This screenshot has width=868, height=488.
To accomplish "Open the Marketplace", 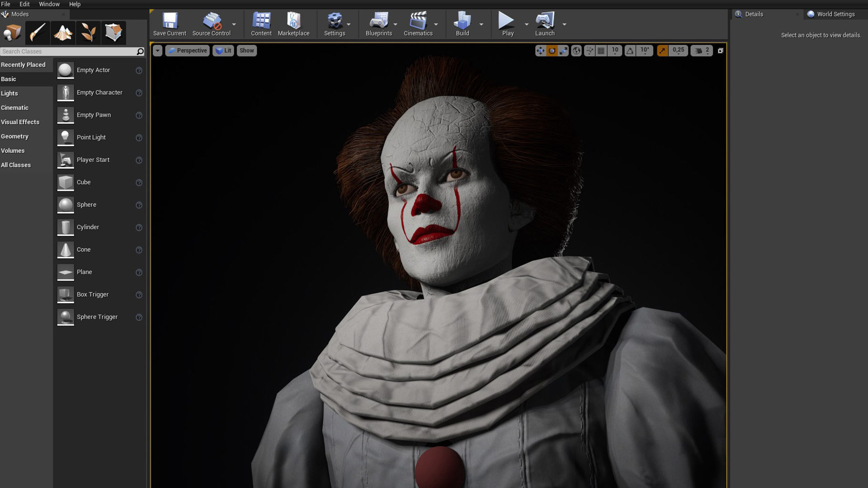I will [294, 24].
